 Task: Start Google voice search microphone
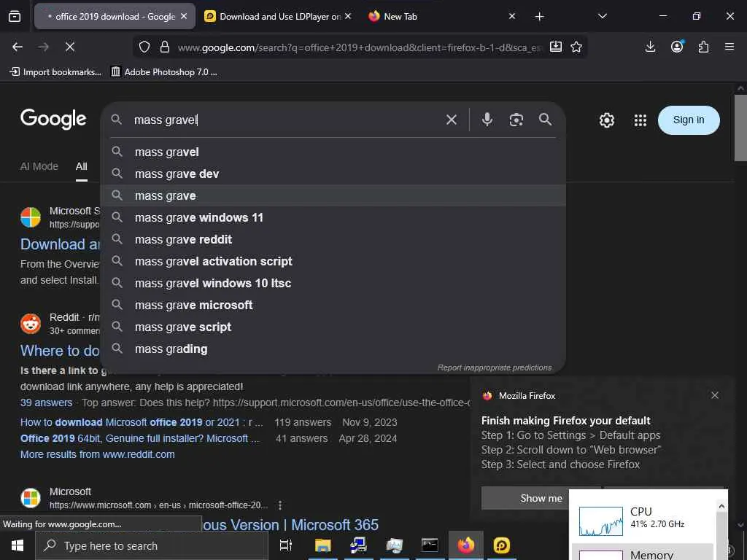(487, 120)
